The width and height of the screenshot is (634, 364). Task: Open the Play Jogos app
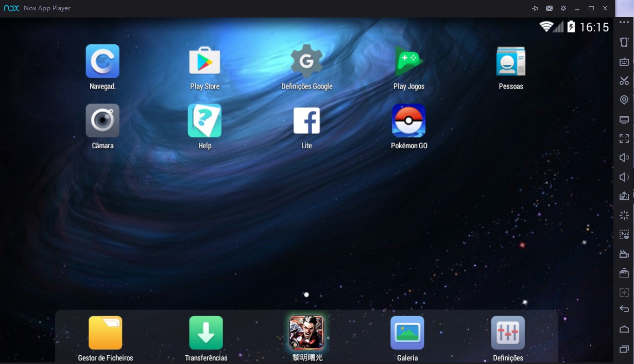408,61
